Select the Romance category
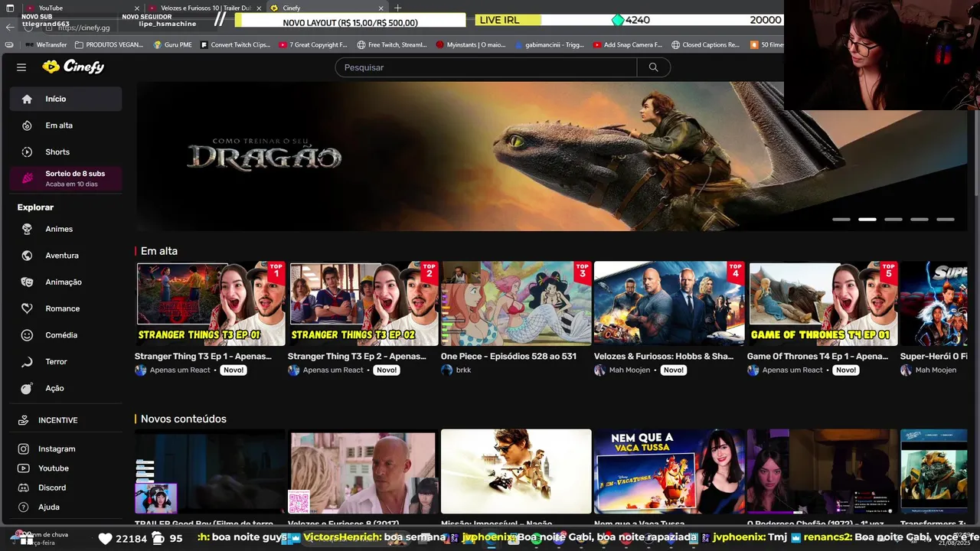This screenshot has height=551, width=980. pyautogui.click(x=66, y=308)
